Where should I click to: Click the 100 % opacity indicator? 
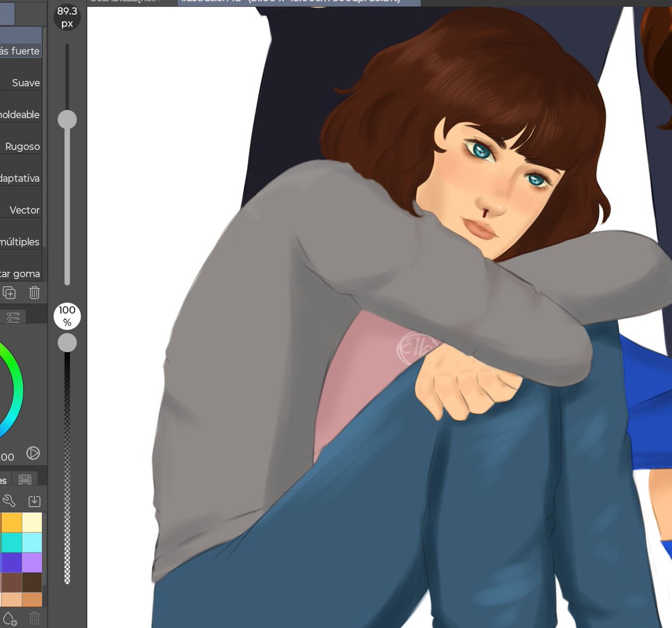[67, 316]
